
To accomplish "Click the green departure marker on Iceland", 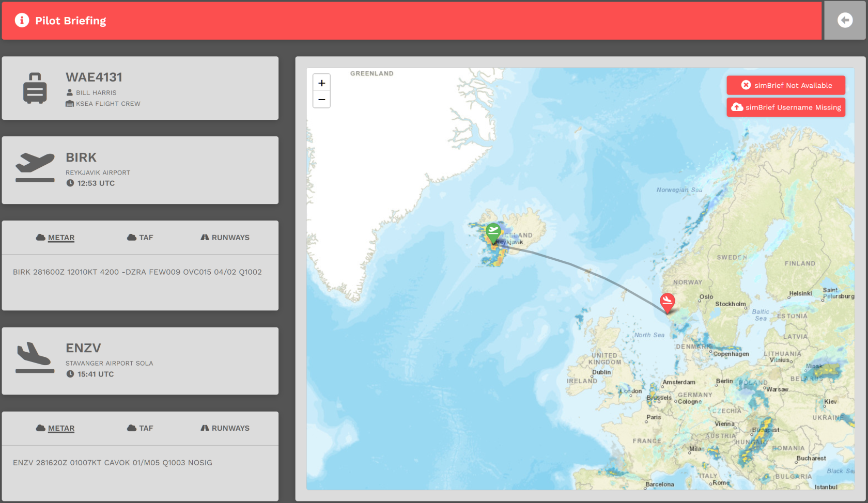I will coord(493,233).
